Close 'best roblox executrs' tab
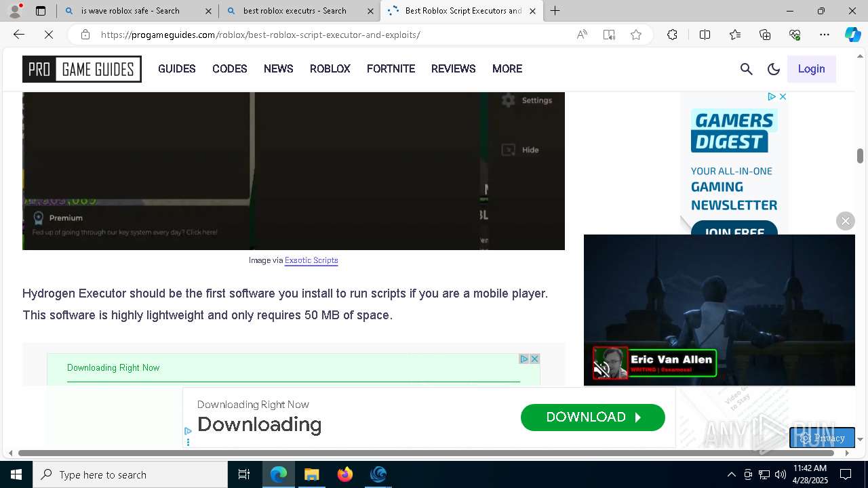The height and width of the screenshot is (488, 868). tap(371, 11)
